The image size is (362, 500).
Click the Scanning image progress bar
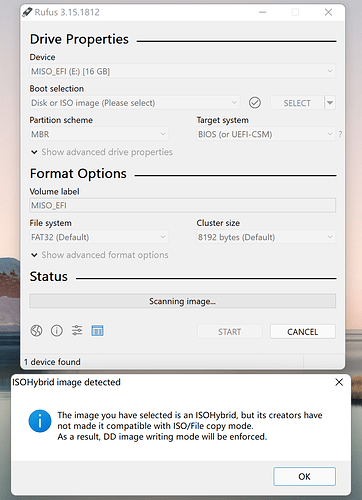click(182, 301)
